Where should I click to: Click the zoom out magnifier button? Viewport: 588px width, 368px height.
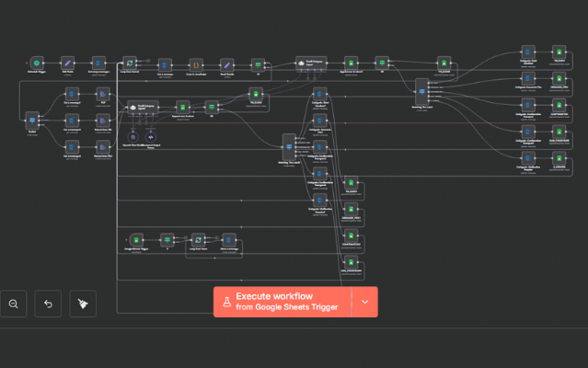point(14,303)
